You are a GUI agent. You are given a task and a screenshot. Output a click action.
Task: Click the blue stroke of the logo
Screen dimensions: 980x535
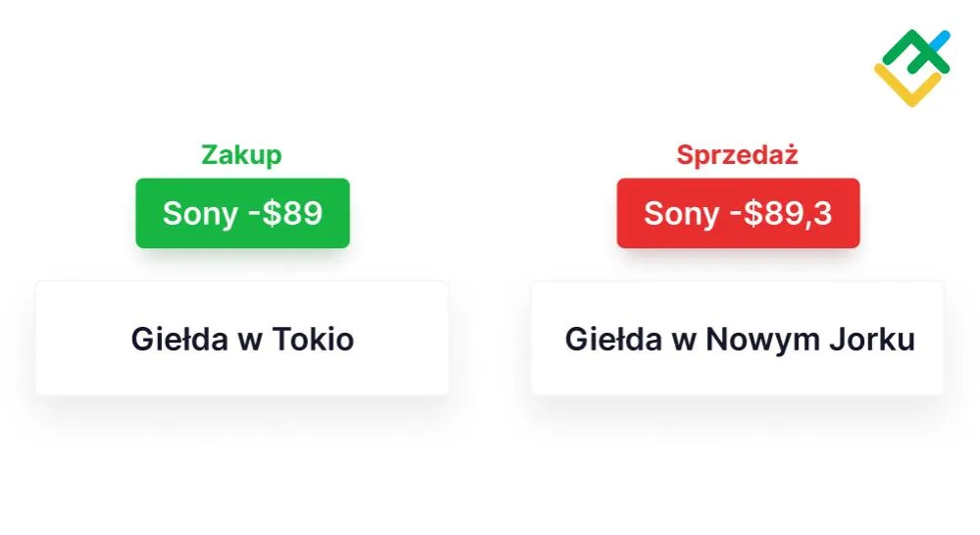(940, 41)
